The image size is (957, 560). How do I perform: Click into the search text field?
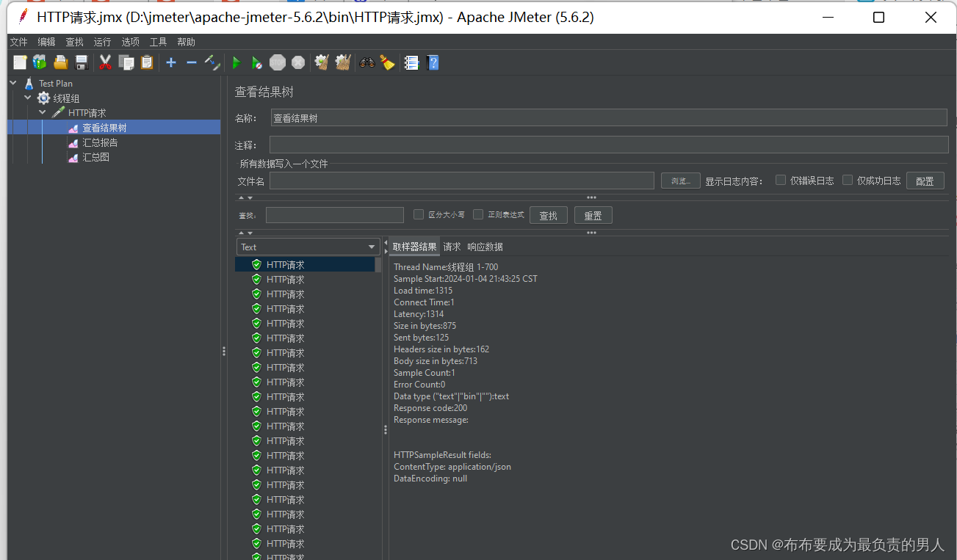tap(335, 215)
